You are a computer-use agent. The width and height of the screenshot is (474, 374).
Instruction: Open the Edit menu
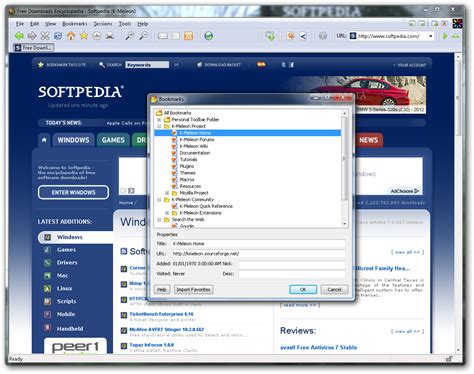click(x=34, y=24)
